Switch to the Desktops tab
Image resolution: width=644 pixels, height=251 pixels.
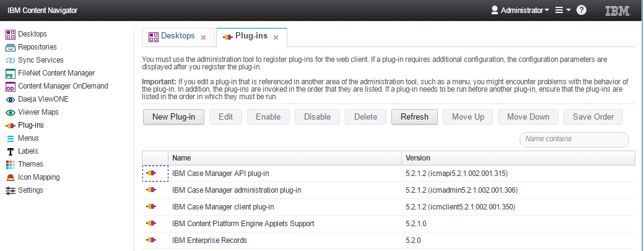[178, 36]
